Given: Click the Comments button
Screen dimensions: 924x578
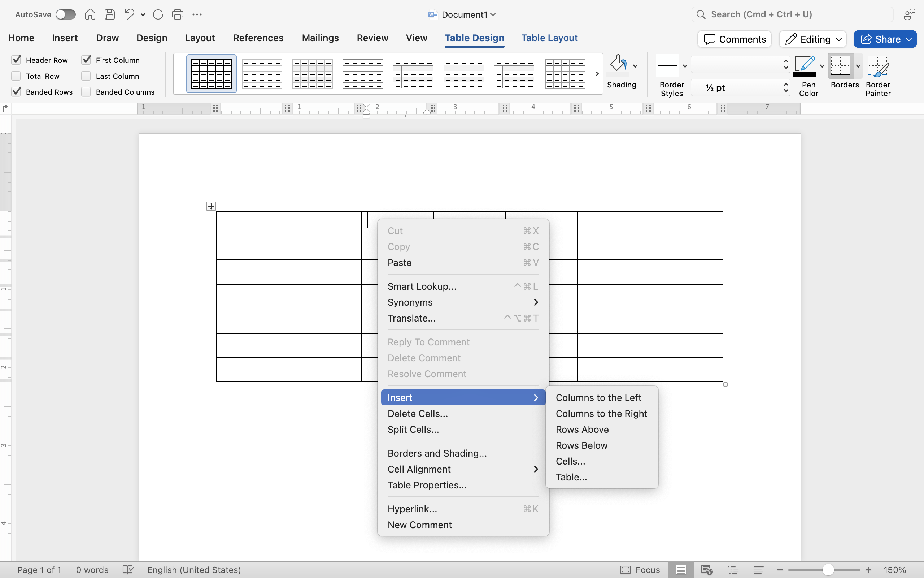Looking at the screenshot, I should 734,39.
